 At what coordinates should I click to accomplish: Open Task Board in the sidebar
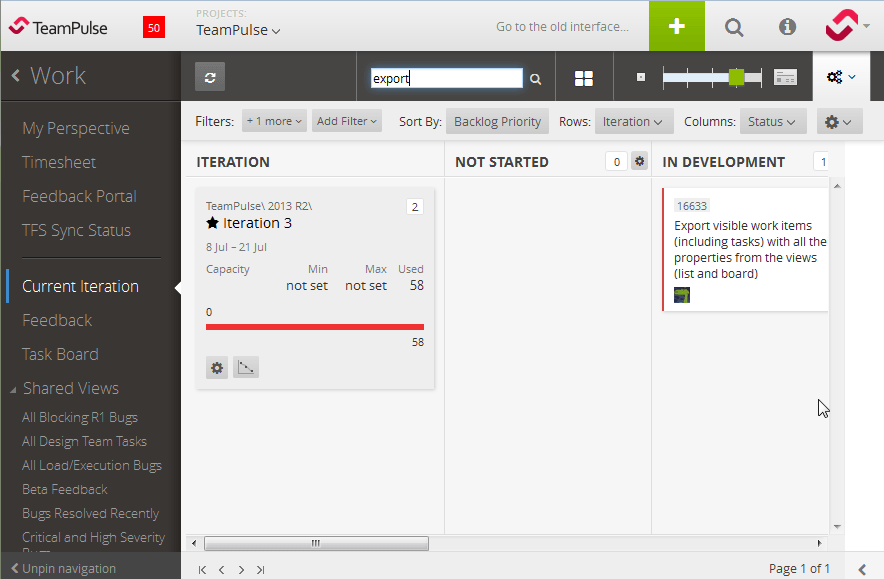[x=60, y=354]
